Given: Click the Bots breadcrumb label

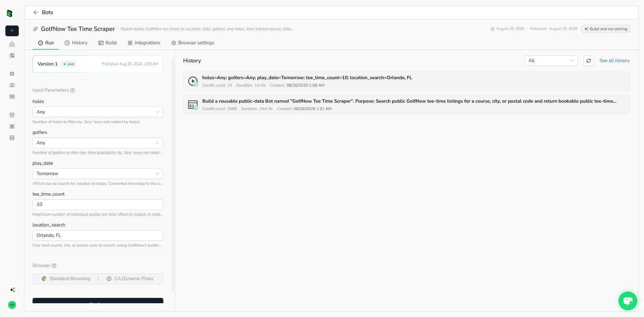Looking at the screenshot, I should tap(47, 12).
